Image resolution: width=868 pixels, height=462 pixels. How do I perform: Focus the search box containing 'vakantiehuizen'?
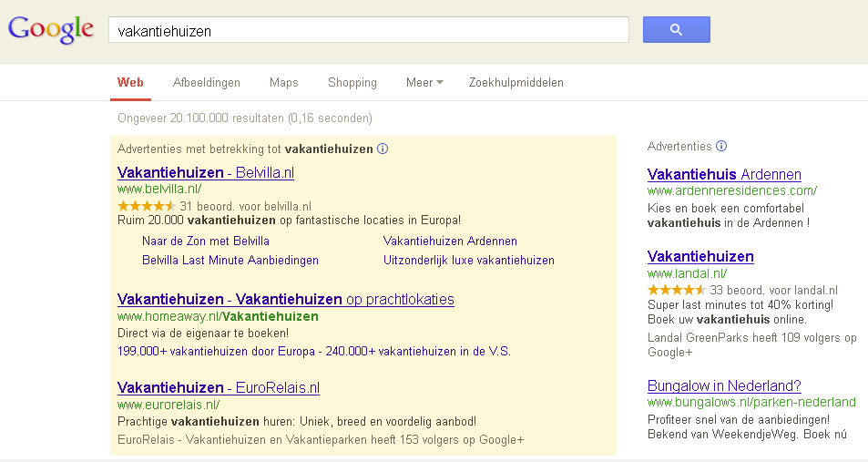369,30
